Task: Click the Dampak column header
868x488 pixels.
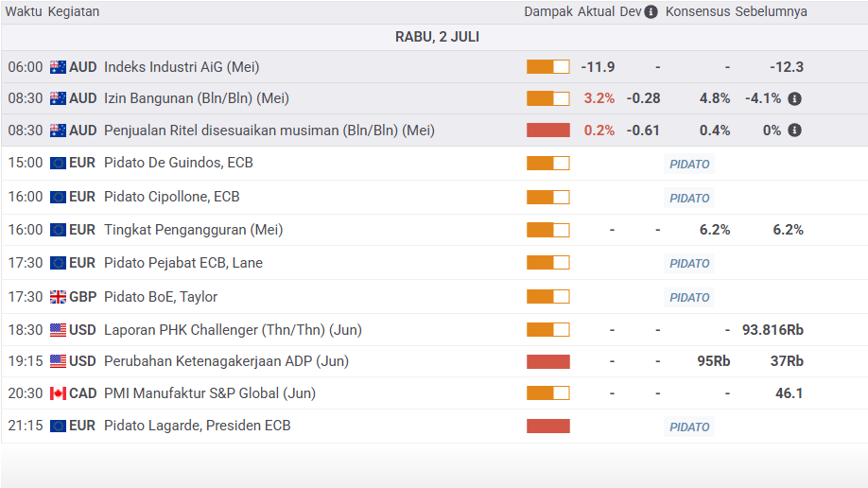Action: (548, 12)
